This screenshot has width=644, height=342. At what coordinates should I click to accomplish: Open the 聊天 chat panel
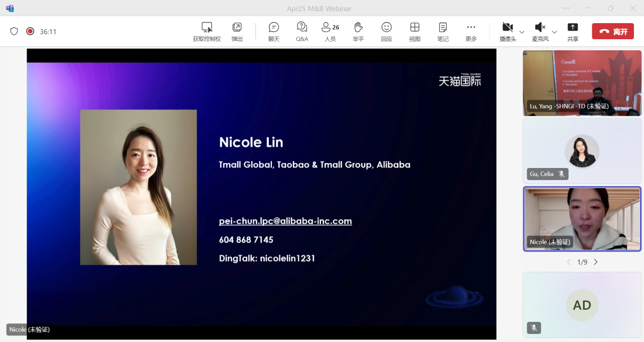274,32
